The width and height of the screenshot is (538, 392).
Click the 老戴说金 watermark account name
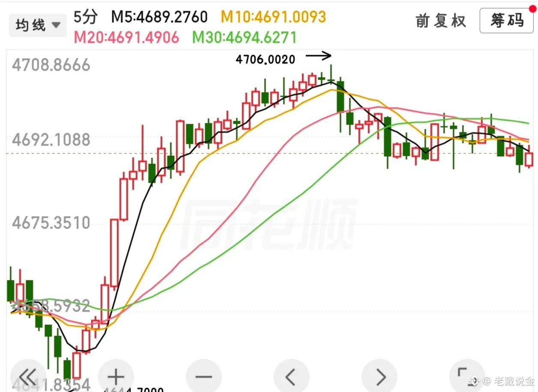click(x=514, y=381)
